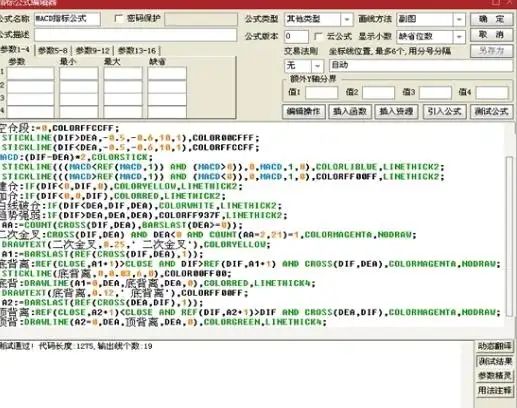Open the 编辑操作 menu button
Screen dimensions: 517x408
[303, 111]
